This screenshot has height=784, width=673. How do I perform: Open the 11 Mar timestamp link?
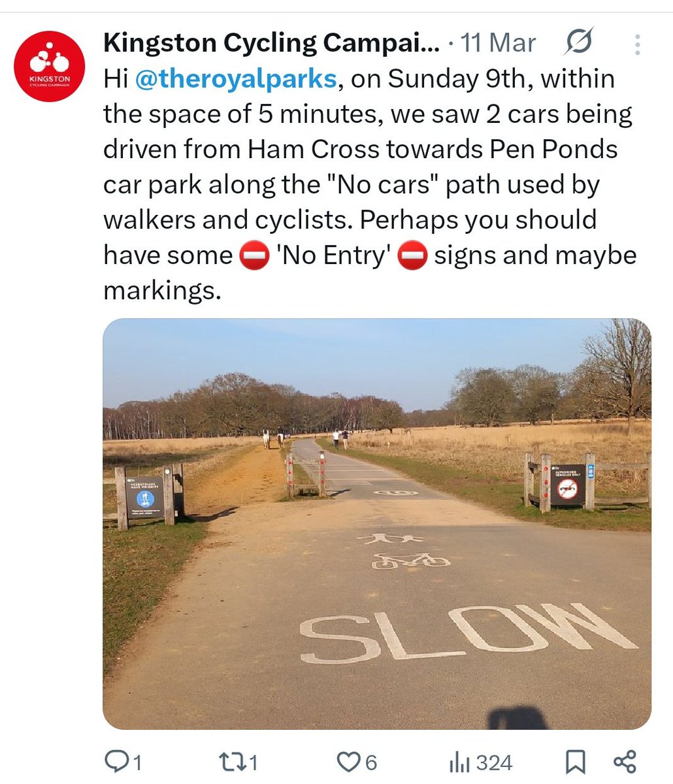pos(498,44)
